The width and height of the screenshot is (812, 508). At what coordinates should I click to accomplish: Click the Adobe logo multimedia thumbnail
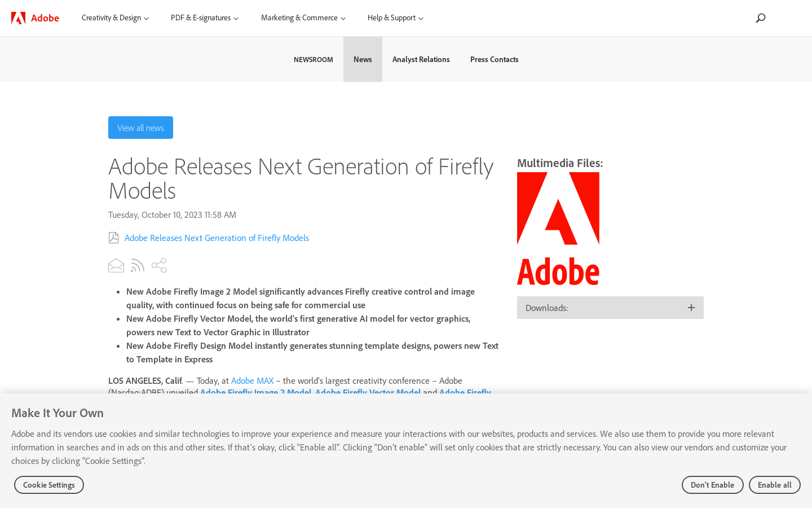558,229
